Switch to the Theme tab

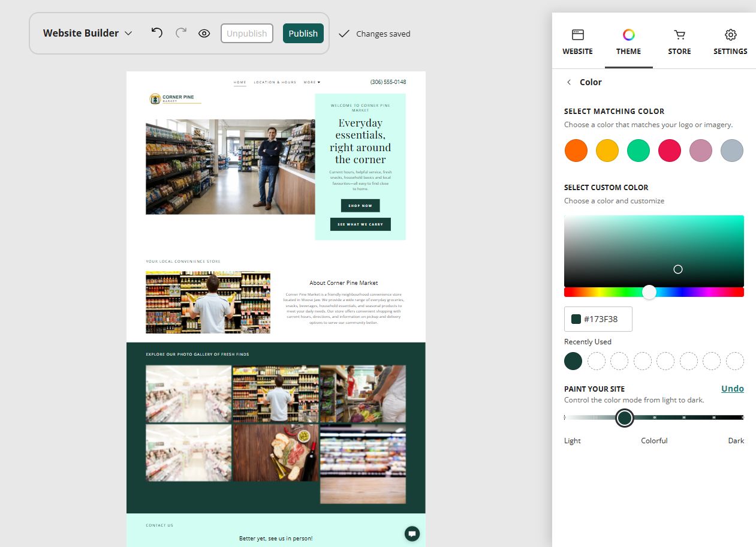click(x=628, y=43)
